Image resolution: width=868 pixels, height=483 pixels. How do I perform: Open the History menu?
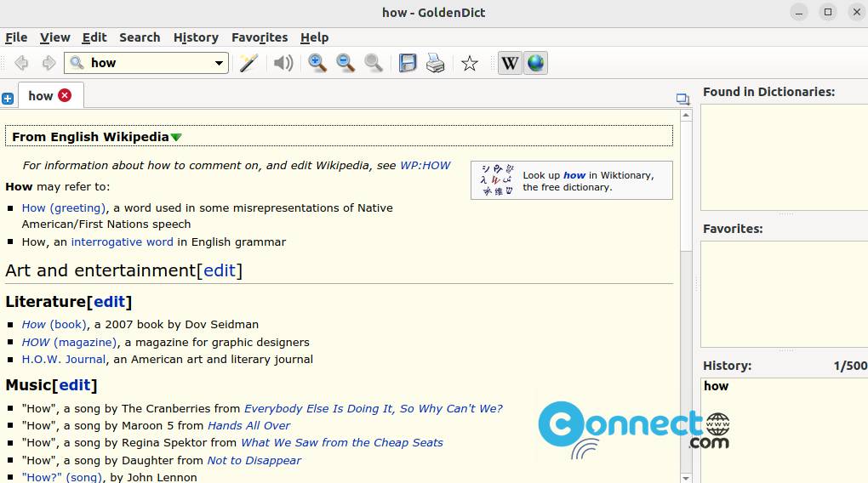point(196,37)
